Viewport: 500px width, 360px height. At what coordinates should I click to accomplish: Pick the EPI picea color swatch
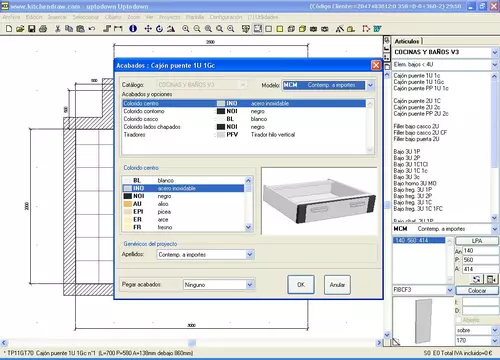128,212
